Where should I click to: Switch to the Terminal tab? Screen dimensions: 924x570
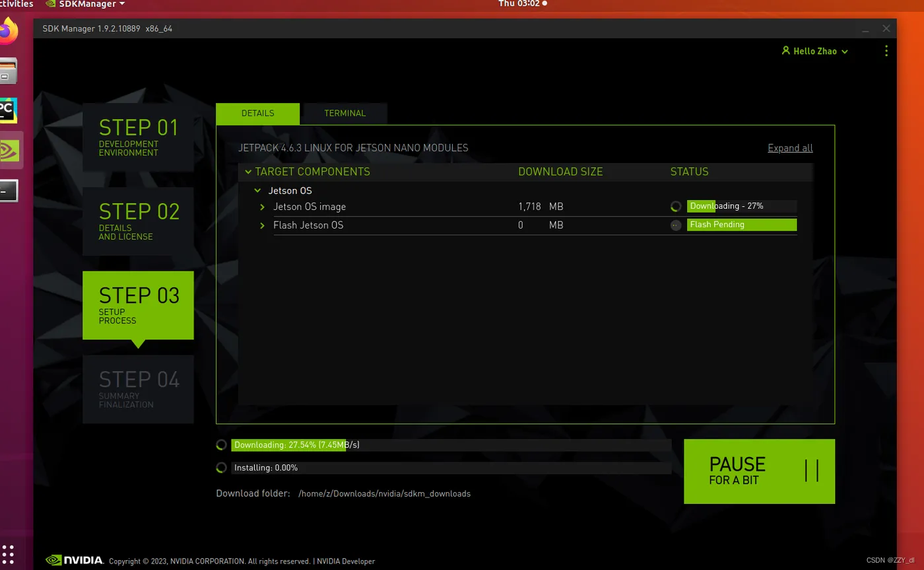pyautogui.click(x=345, y=113)
